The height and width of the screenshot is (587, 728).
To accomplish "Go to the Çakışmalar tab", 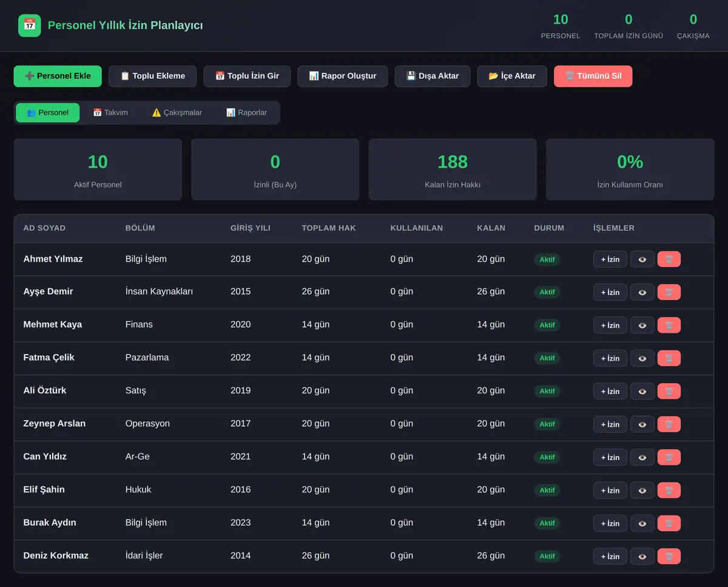I will click(177, 112).
